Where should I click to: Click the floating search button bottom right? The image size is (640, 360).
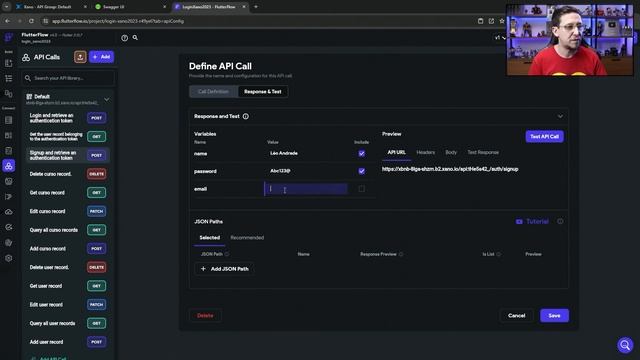point(625,345)
